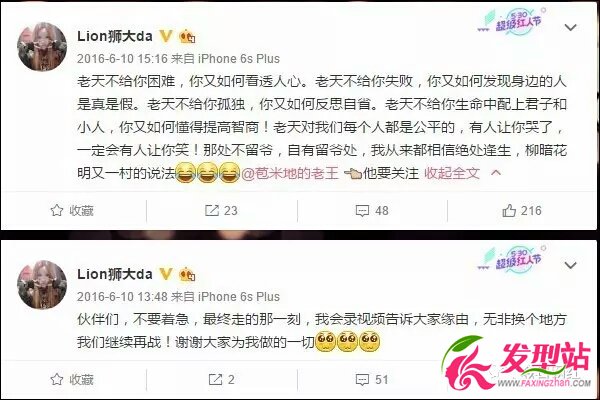Like the first post with 216 thumbs-up
This screenshot has height=400, width=600.
click(x=509, y=211)
